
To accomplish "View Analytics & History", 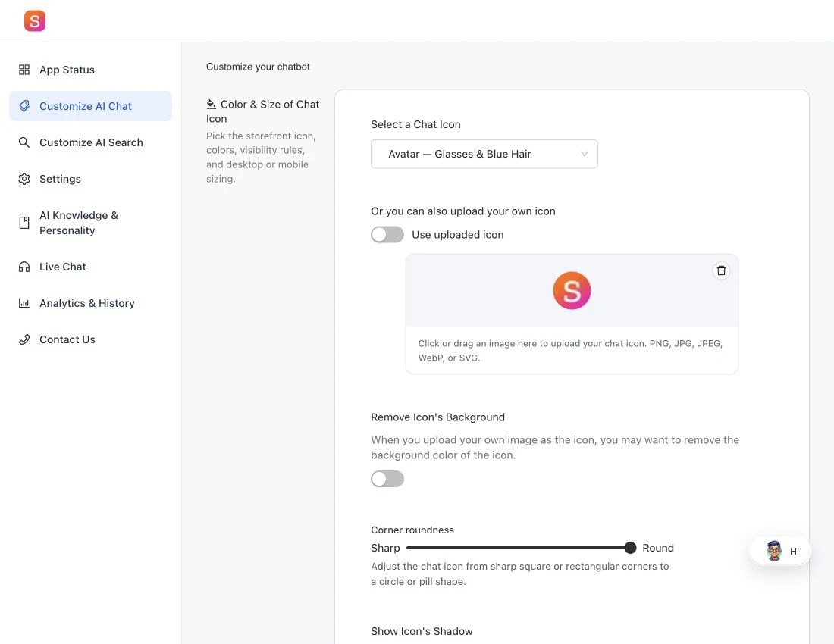I will point(90,303).
